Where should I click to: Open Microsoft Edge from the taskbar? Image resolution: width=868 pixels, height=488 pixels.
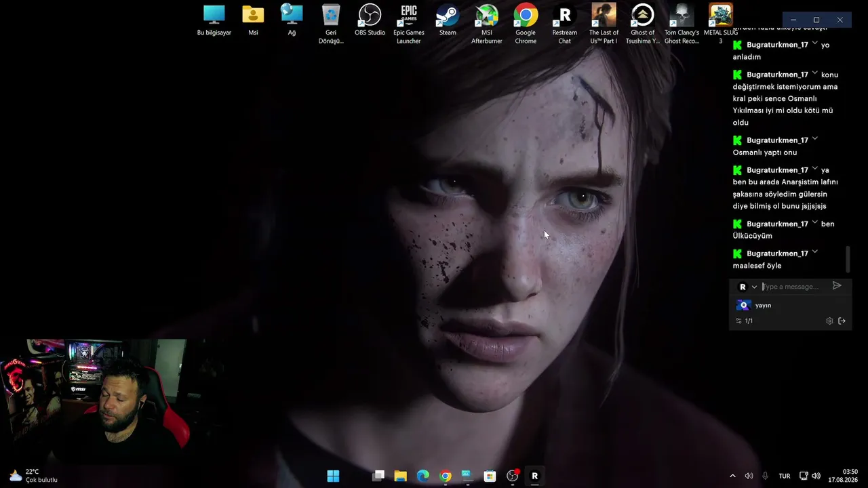(422, 476)
